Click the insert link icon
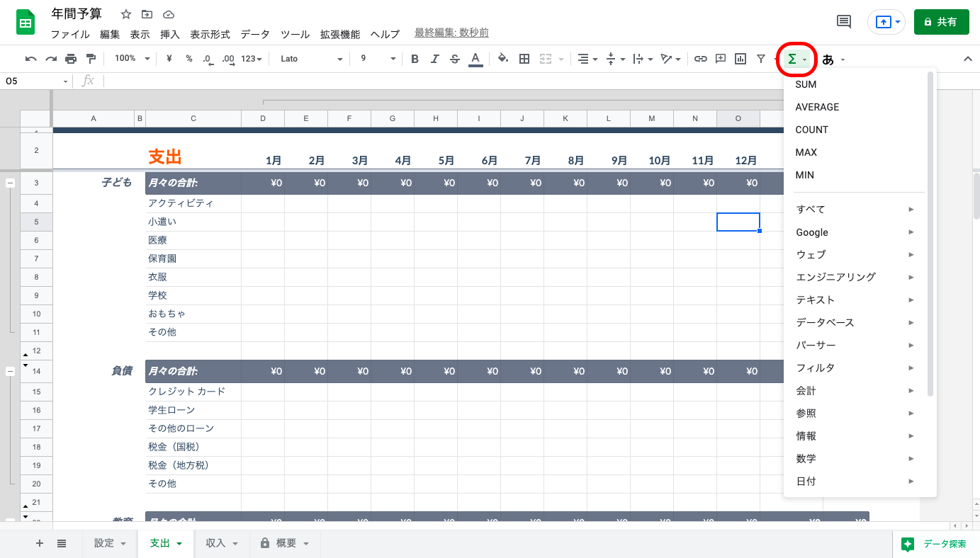 click(700, 59)
